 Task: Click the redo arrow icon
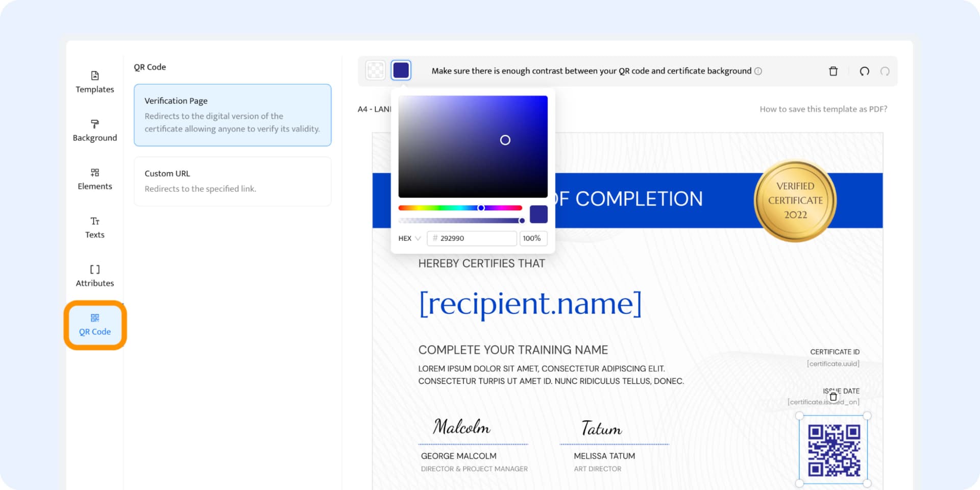coord(885,71)
